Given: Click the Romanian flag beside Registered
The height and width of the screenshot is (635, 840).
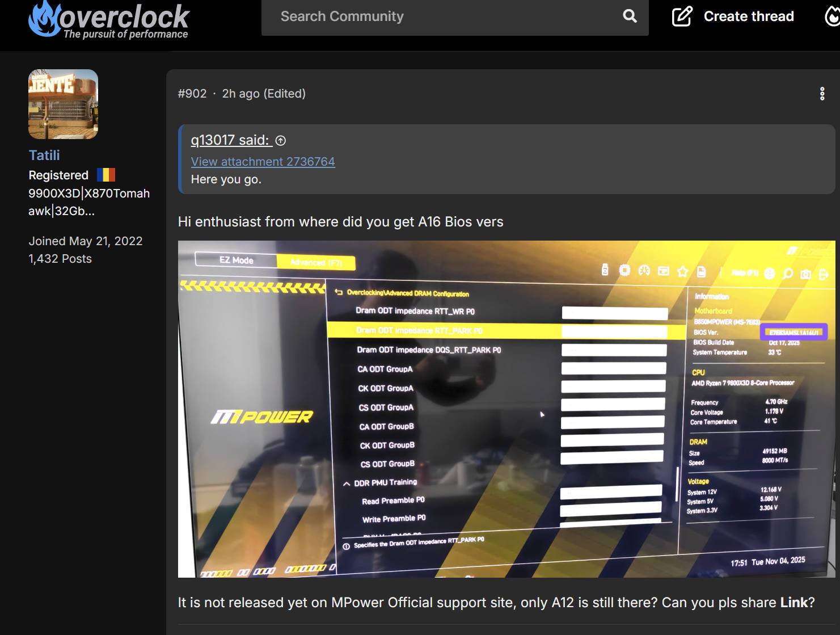Looking at the screenshot, I should pos(106,175).
